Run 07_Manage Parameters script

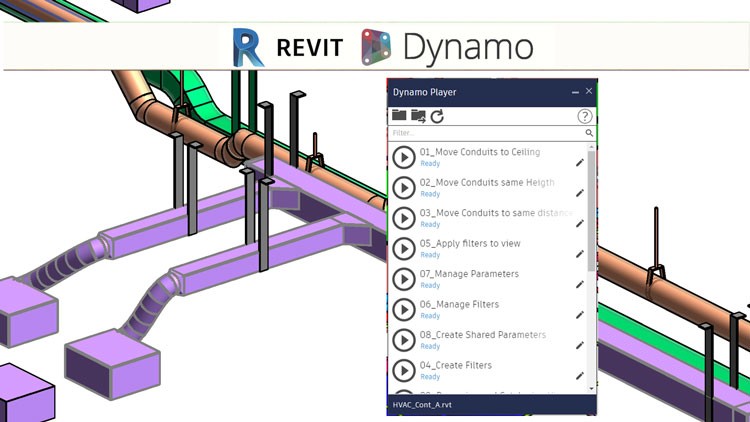[x=404, y=279]
